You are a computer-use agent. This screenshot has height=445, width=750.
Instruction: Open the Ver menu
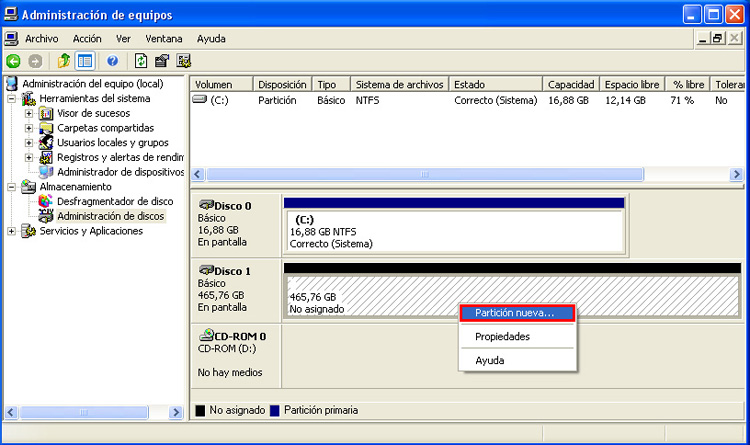(x=123, y=39)
